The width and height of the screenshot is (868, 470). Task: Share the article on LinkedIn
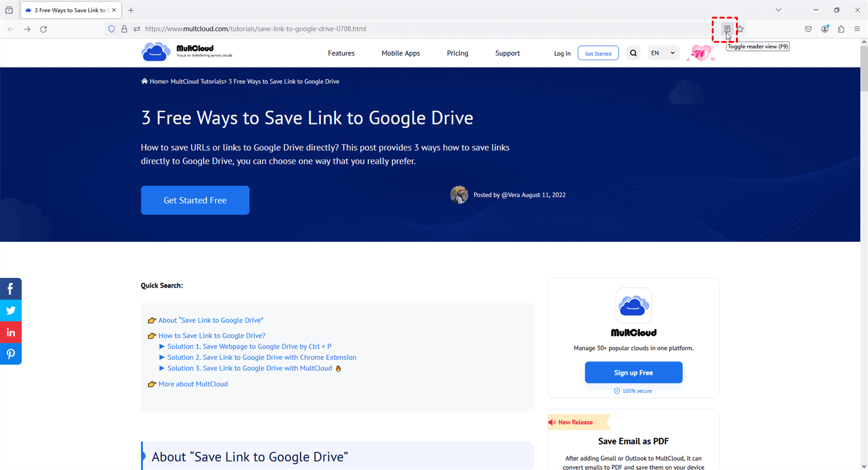click(11, 332)
